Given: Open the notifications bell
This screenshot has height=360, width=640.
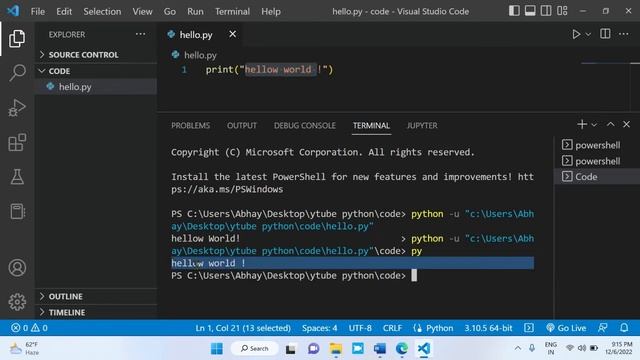Looking at the screenshot, I should [x=624, y=328].
